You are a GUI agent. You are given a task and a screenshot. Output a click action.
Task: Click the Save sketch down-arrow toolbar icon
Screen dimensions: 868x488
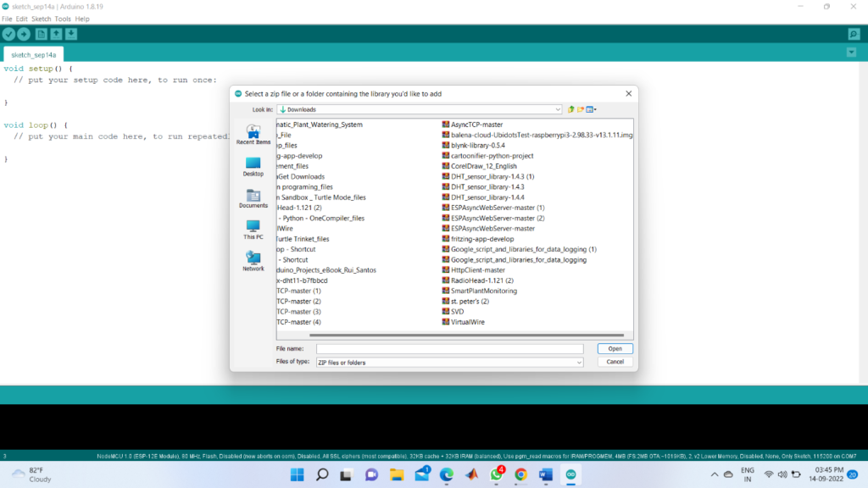pyautogui.click(x=71, y=34)
